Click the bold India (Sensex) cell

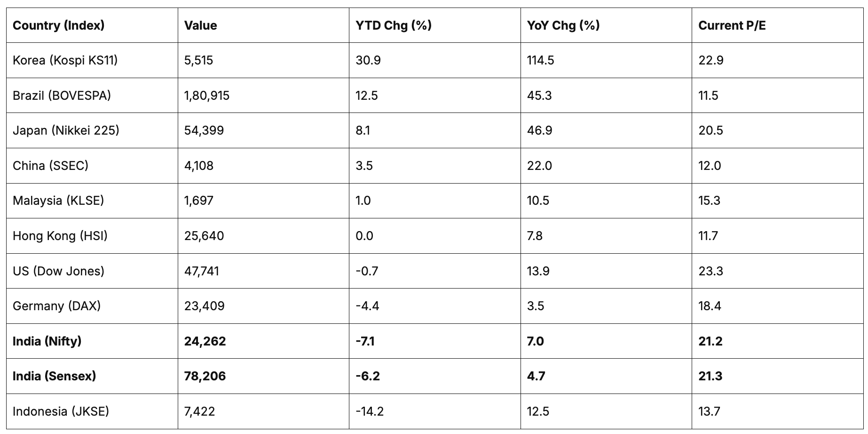pyautogui.click(x=54, y=376)
